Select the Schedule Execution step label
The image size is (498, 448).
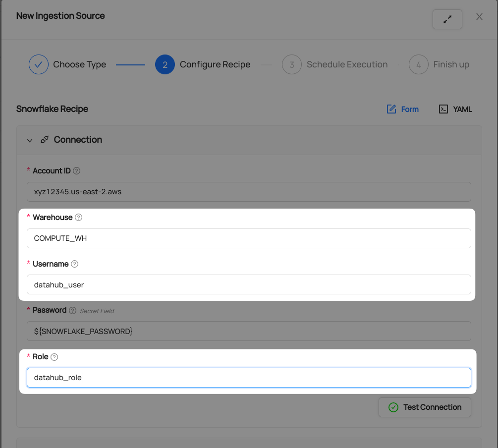pyautogui.click(x=347, y=64)
